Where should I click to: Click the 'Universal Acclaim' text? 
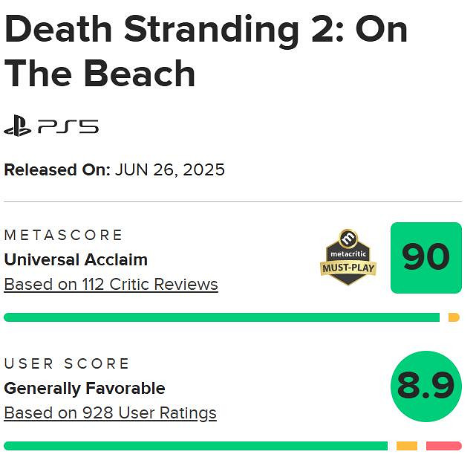[76, 259]
